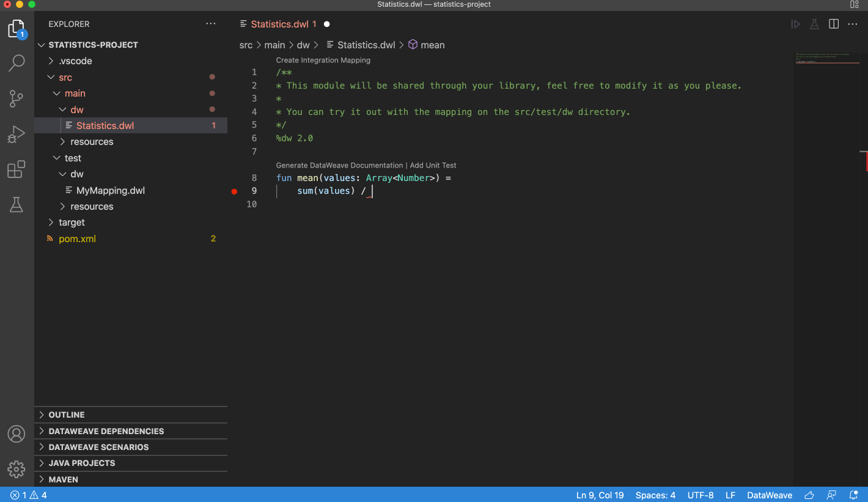Expand the OUTLINE panel
This screenshot has height=502, width=868.
coord(67,415)
